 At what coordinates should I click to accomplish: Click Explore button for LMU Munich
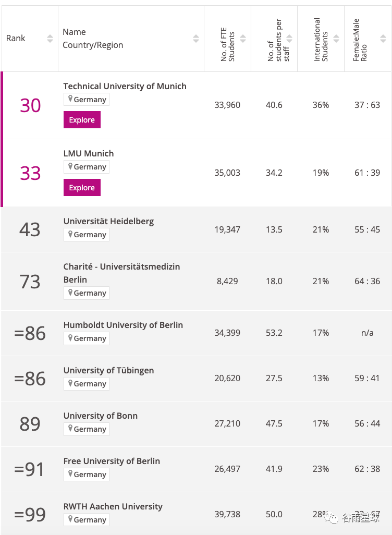point(82,187)
